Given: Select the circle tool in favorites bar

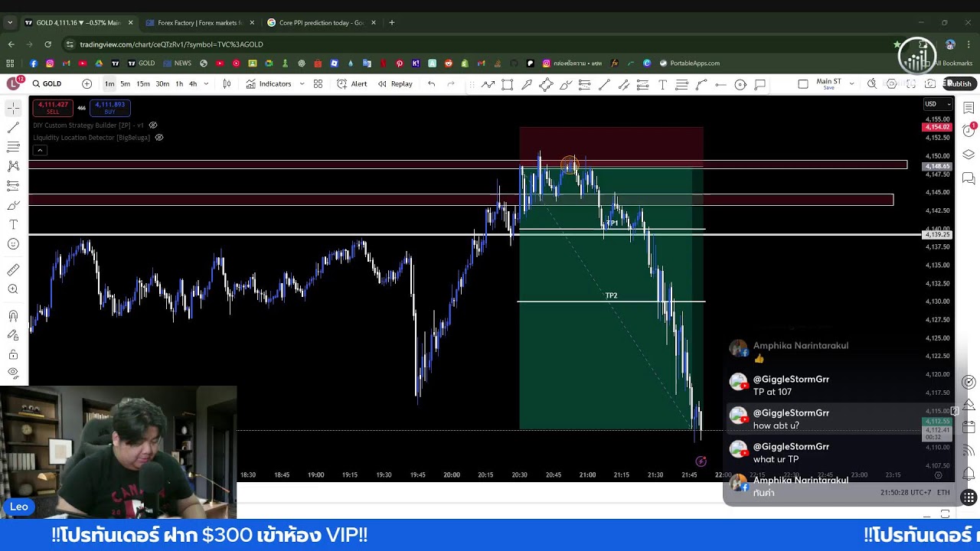Looking at the screenshot, I should click(740, 84).
